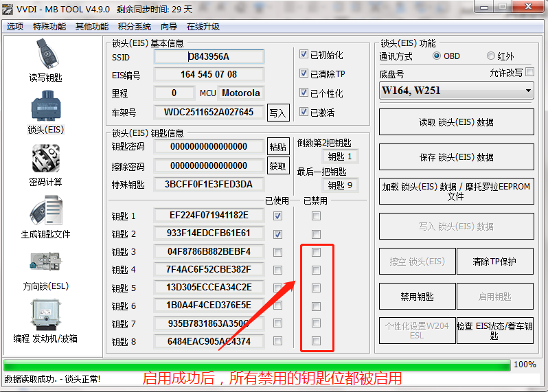Open the 特殊功能 menu
Screen dimensions: 548x392
click(x=49, y=27)
